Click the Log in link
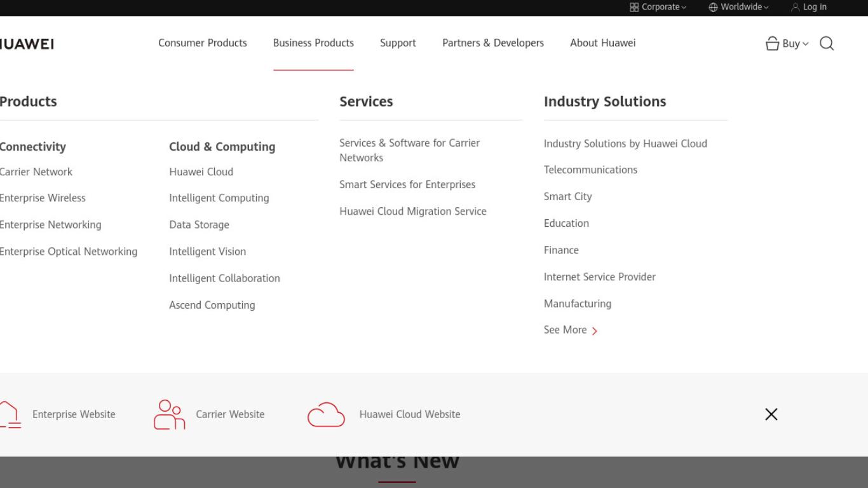The width and height of the screenshot is (868, 488). click(x=815, y=7)
